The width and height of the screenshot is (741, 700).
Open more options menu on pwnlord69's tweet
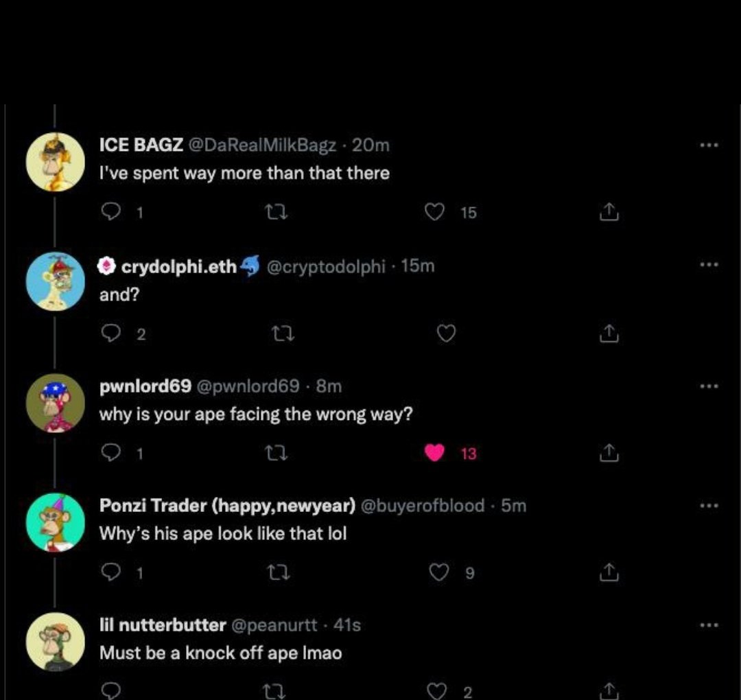(x=709, y=386)
